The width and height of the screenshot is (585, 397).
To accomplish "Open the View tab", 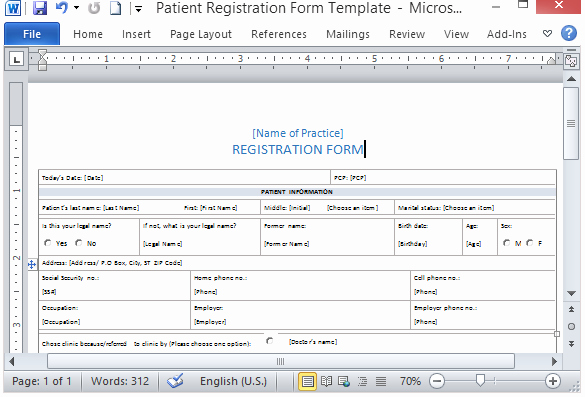I will (x=456, y=34).
